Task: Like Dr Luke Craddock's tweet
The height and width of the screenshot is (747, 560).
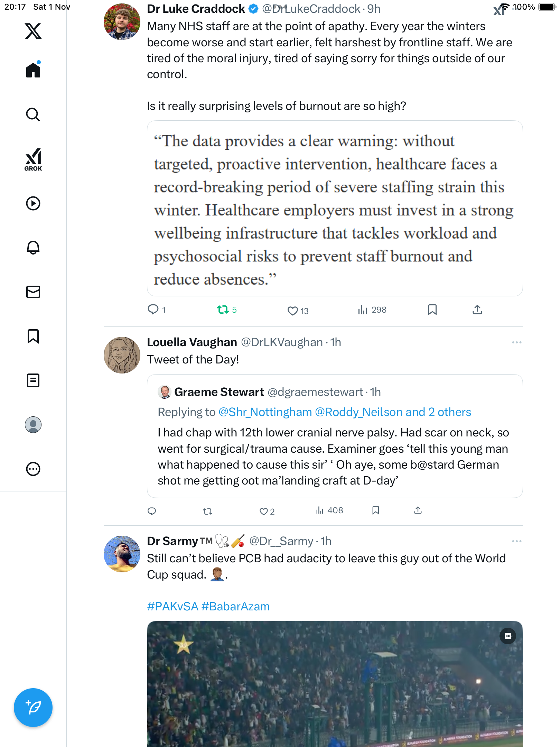Action: (293, 311)
